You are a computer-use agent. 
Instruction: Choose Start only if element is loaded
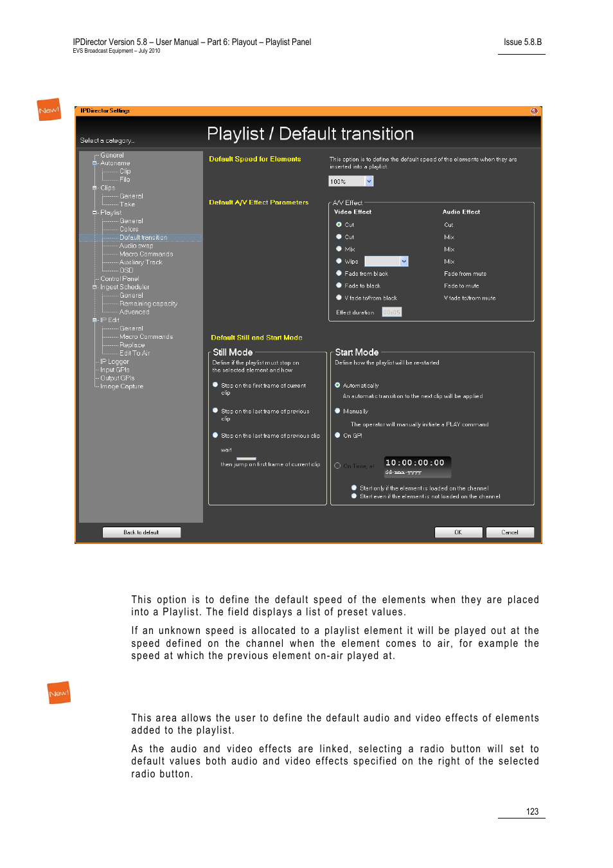point(354,488)
